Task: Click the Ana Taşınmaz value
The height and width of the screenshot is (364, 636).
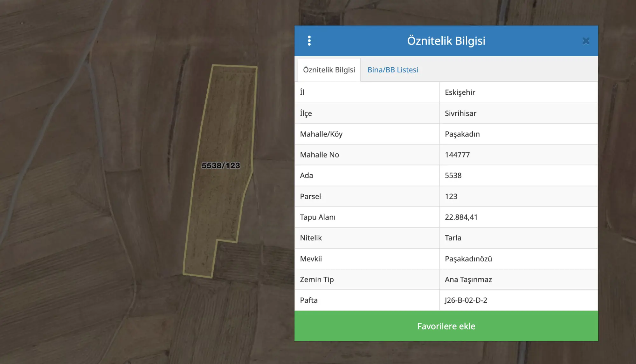Action: click(468, 280)
